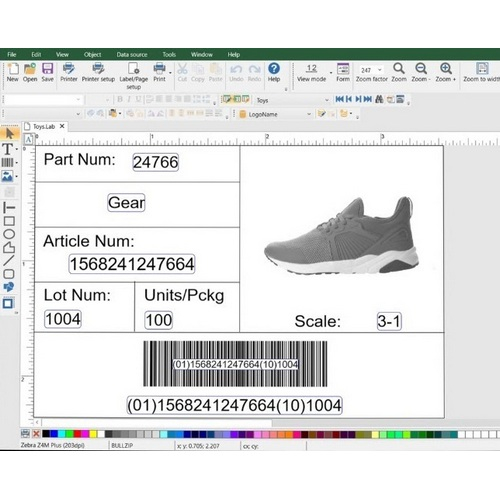This screenshot has height=500, width=500.
Task: Open the View mode dropdown
Action: (x=331, y=72)
